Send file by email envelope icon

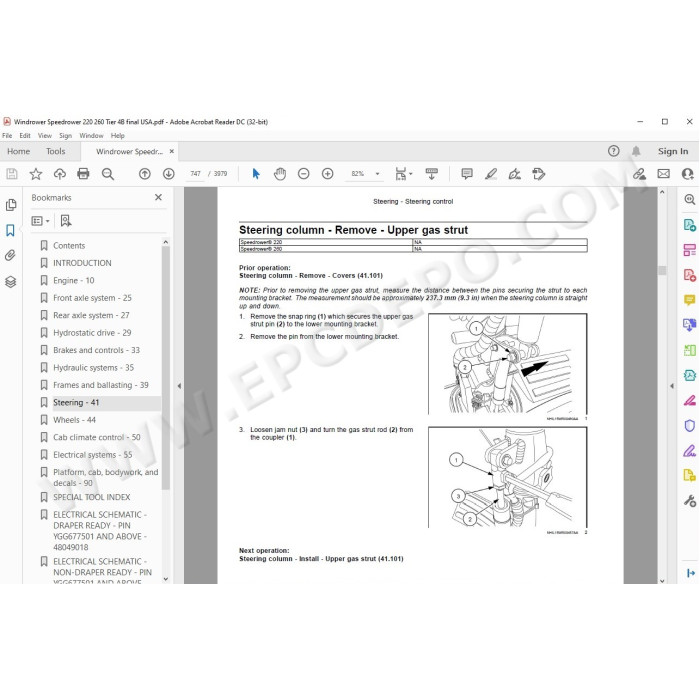663,174
